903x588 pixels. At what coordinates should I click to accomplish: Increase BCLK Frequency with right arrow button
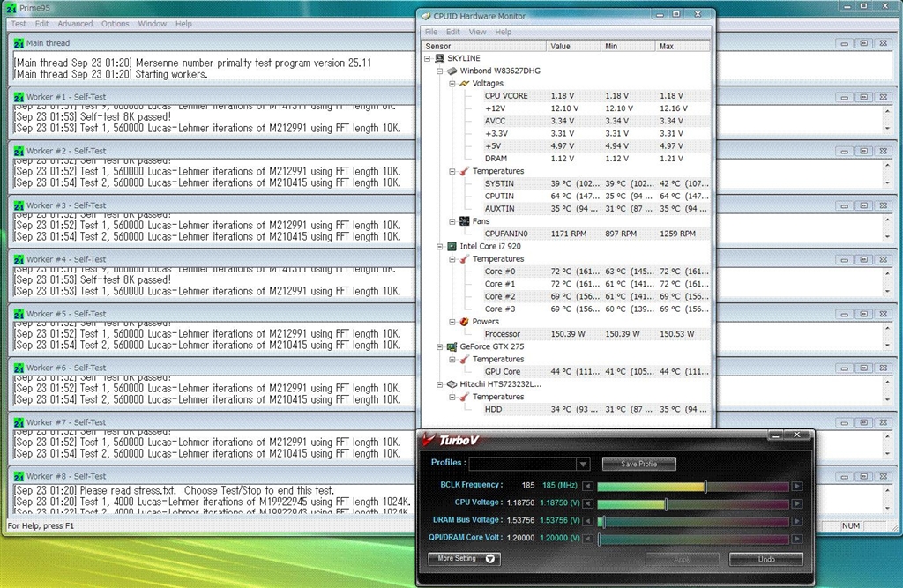(x=796, y=486)
